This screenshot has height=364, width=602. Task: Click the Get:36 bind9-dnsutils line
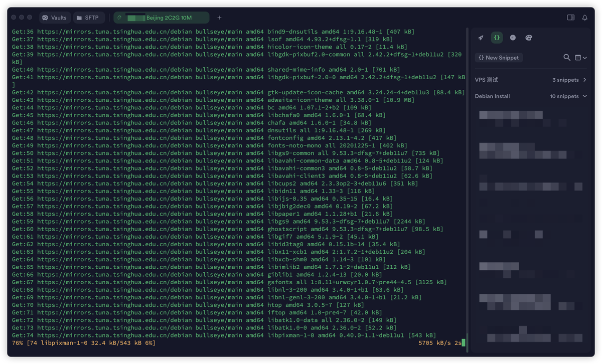coord(213,32)
